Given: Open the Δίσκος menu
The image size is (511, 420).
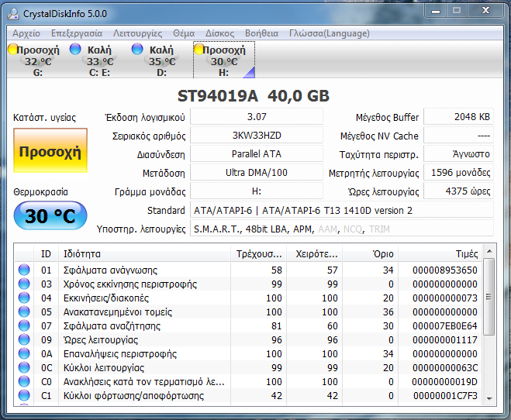Looking at the screenshot, I should click(x=219, y=33).
